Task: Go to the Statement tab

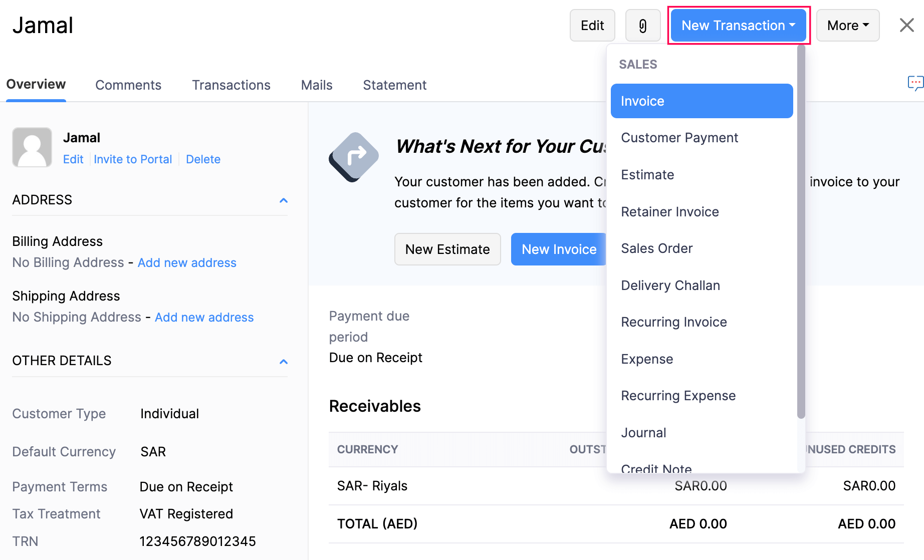Action: (394, 85)
